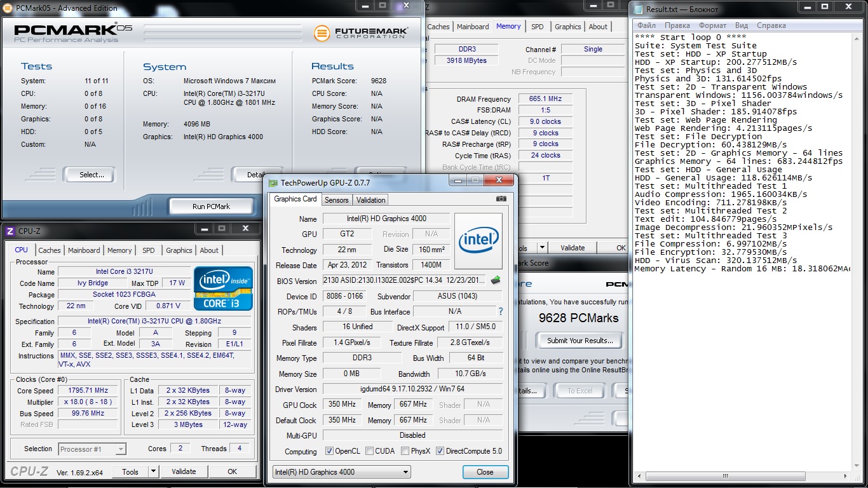868x488 pixels.
Task: Click the BIOS Version field in GPU-Z
Action: pos(405,280)
